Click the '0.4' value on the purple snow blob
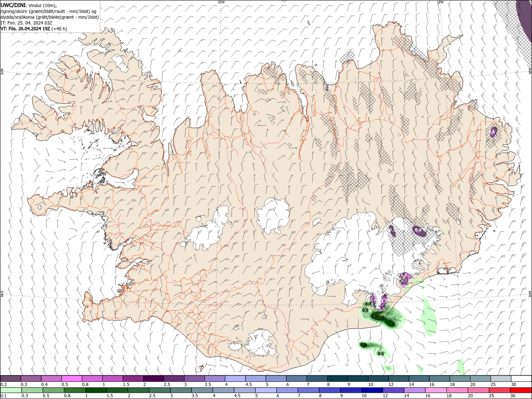Viewport: 532px width, 399px height. pos(418,230)
